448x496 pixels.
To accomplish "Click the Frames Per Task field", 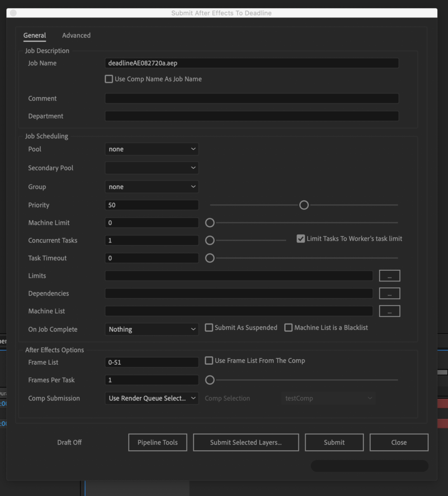I will pos(152,380).
